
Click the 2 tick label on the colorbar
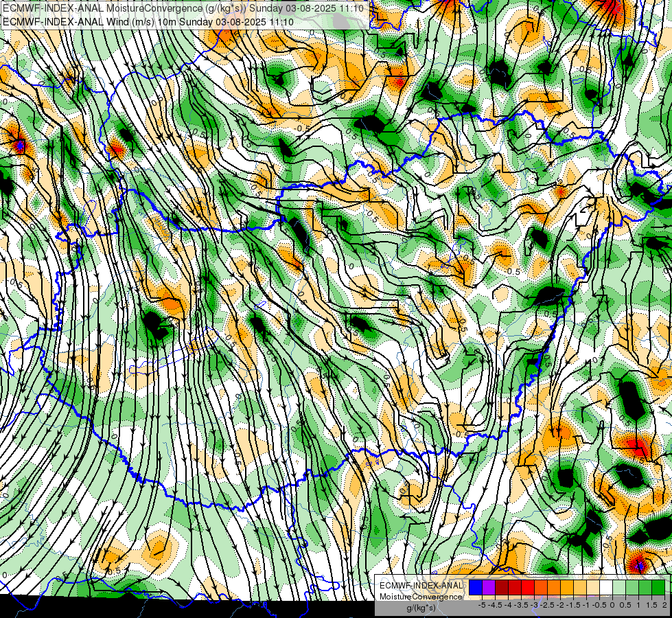pyautogui.click(x=664, y=605)
